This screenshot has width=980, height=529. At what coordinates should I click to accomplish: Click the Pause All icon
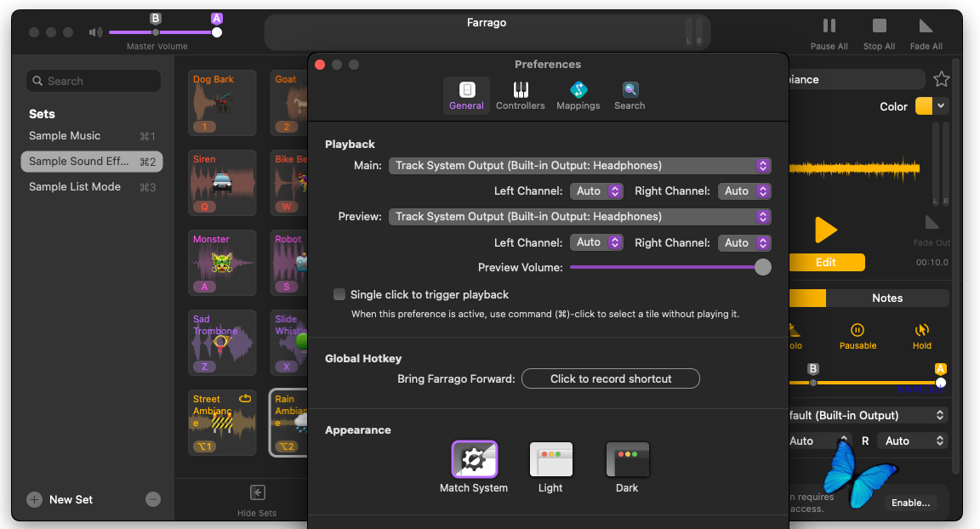[x=829, y=26]
